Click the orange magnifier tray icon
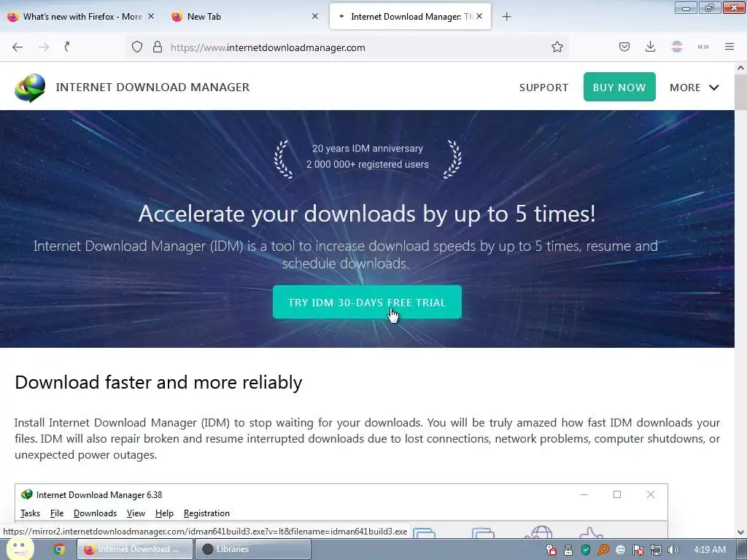 603,550
